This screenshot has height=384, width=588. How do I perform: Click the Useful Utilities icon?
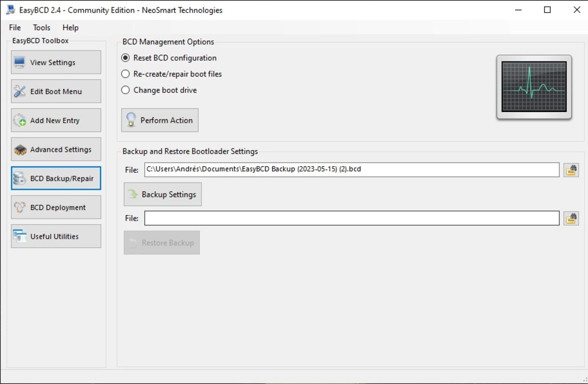coord(20,236)
